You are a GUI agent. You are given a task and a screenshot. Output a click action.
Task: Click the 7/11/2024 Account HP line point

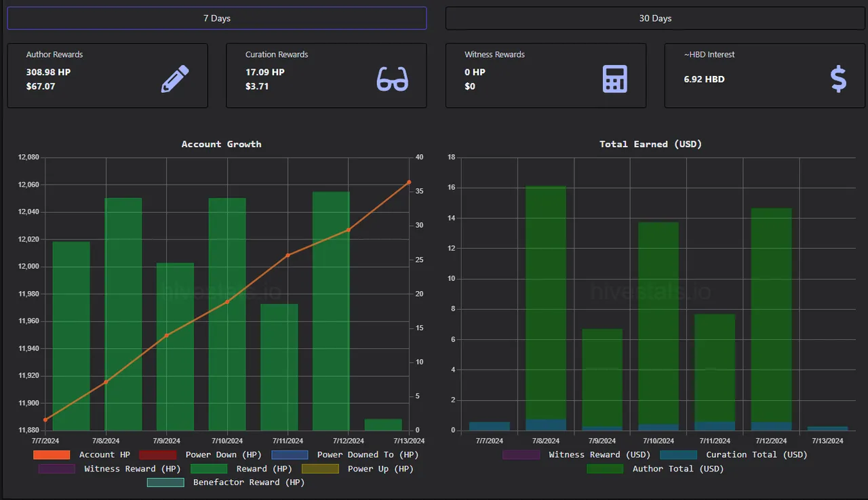coord(288,255)
